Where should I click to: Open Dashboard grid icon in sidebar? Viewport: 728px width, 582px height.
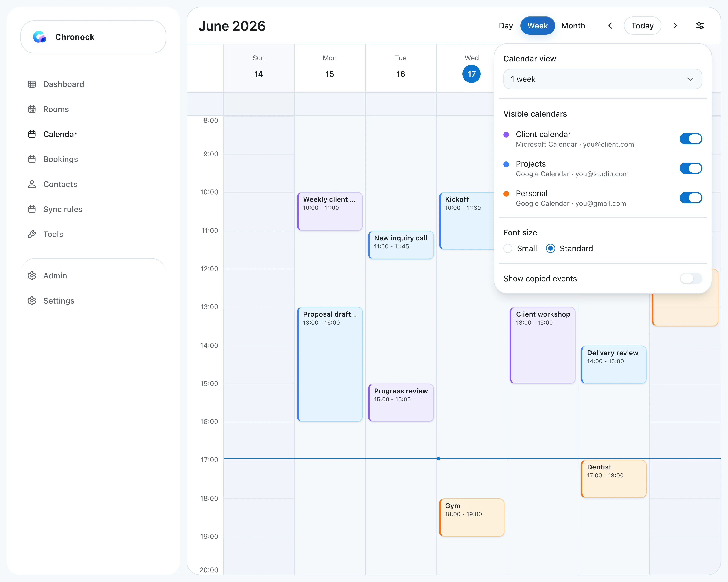[x=32, y=84]
